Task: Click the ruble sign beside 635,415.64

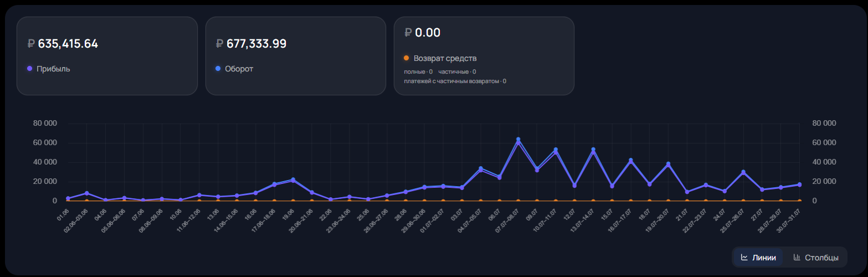Action: click(x=31, y=44)
